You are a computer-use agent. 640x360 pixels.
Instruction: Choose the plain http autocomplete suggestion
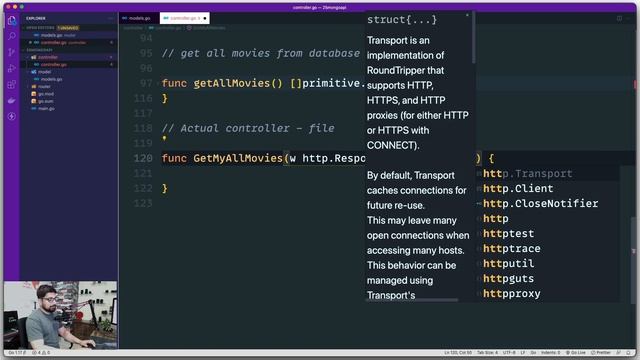548,219
